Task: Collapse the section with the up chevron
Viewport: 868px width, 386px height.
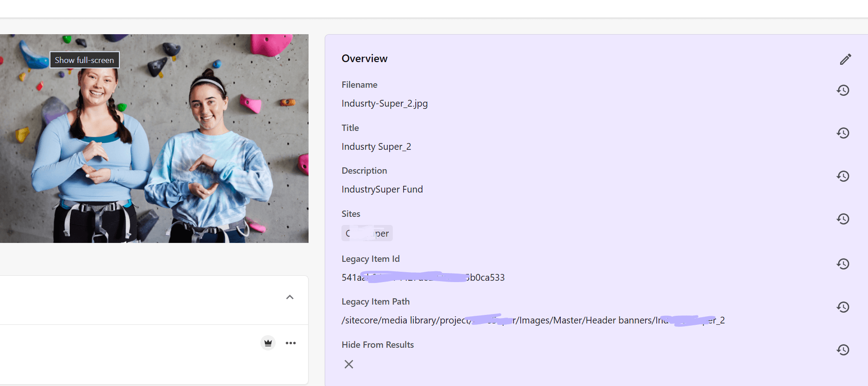Action: coord(290,297)
